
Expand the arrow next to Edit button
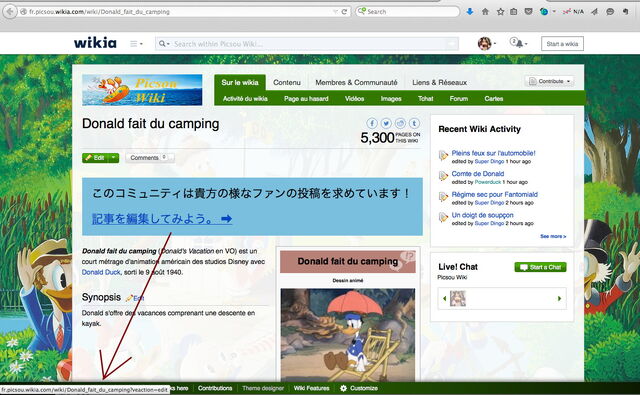(x=113, y=158)
